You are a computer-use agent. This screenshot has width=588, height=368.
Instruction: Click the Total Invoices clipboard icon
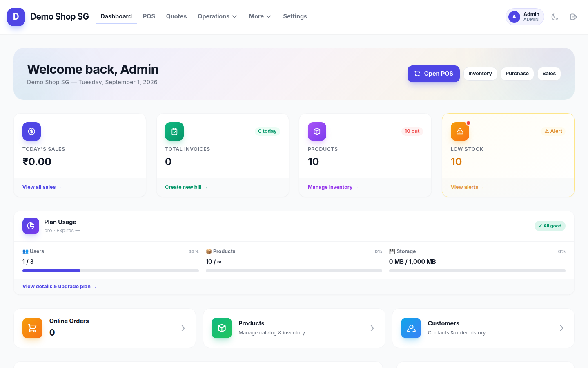[174, 131]
